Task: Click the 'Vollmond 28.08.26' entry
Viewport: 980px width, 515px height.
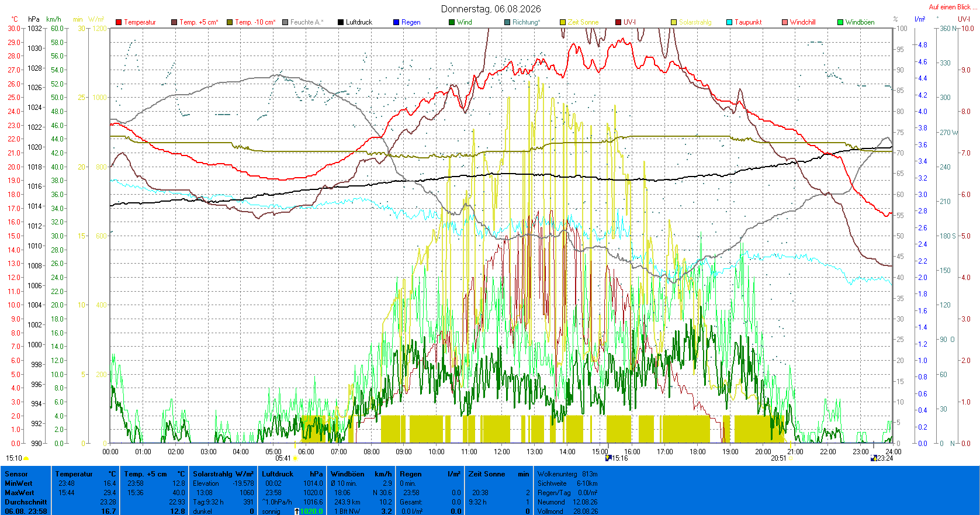Action: tap(567, 511)
